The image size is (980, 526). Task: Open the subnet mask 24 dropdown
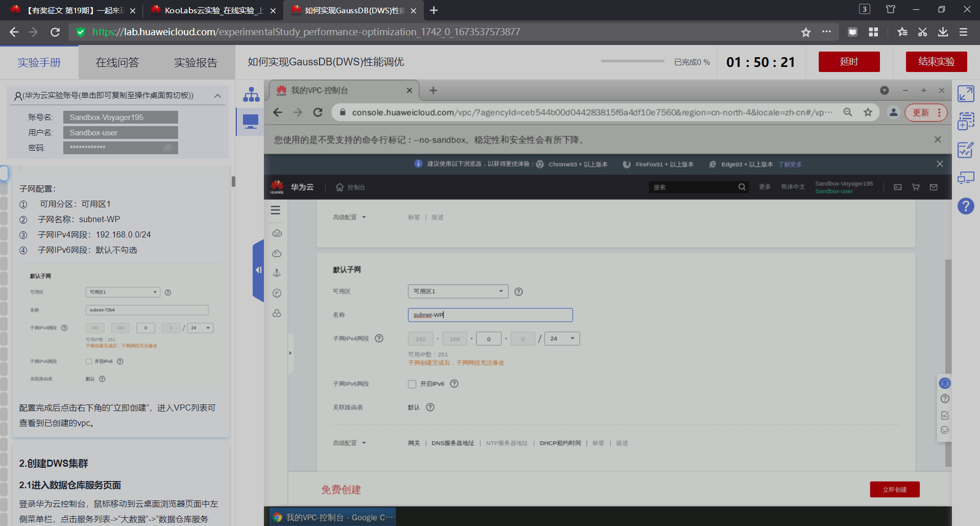562,339
